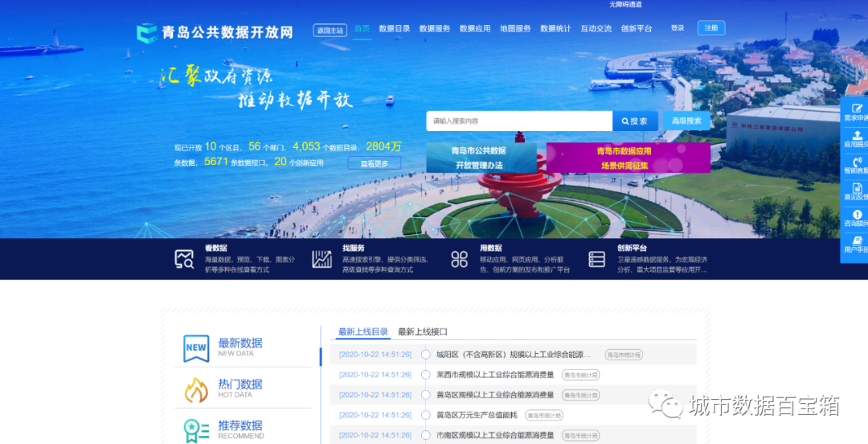Click the 搜索 button

coord(635,121)
